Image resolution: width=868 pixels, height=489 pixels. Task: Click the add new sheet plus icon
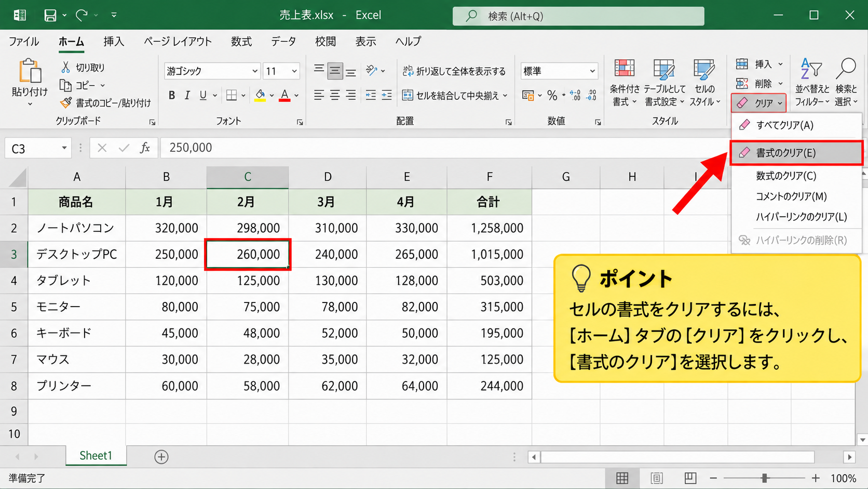[x=161, y=457]
